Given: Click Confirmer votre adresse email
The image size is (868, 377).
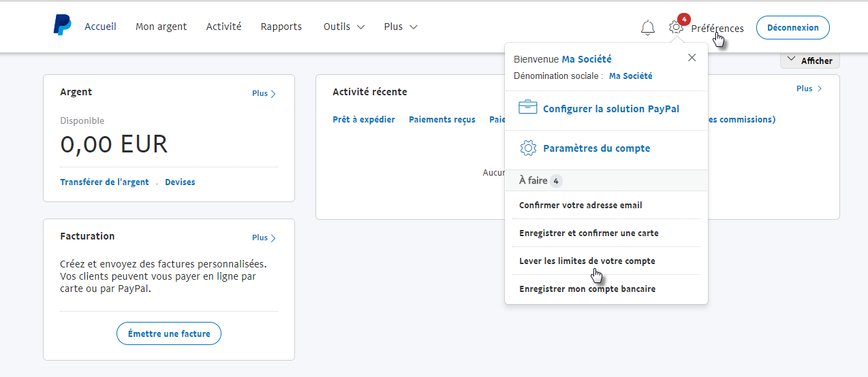Looking at the screenshot, I should (x=580, y=205).
